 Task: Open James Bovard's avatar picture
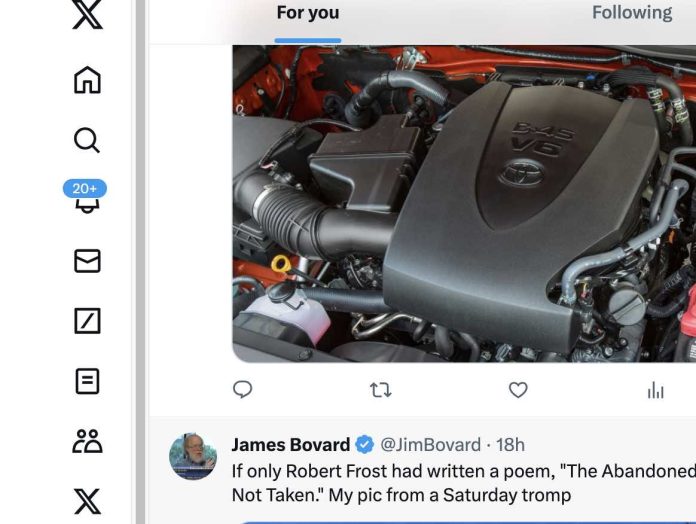193,456
